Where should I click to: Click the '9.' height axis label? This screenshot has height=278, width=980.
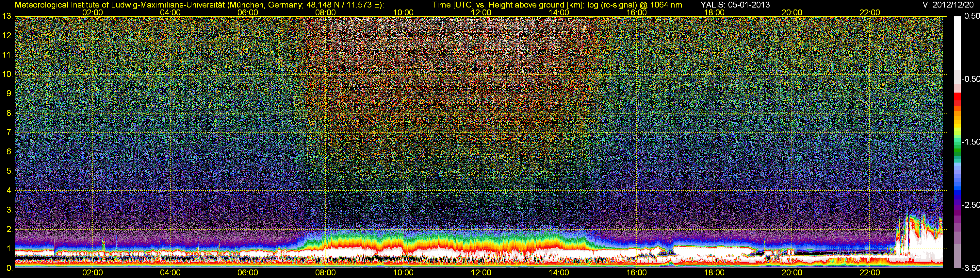[x=9, y=94]
